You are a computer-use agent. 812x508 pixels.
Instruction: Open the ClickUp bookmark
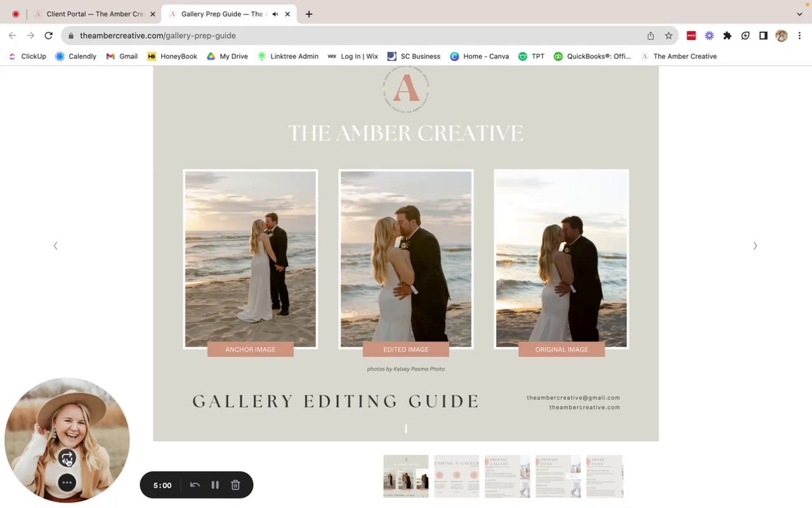point(27,57)
